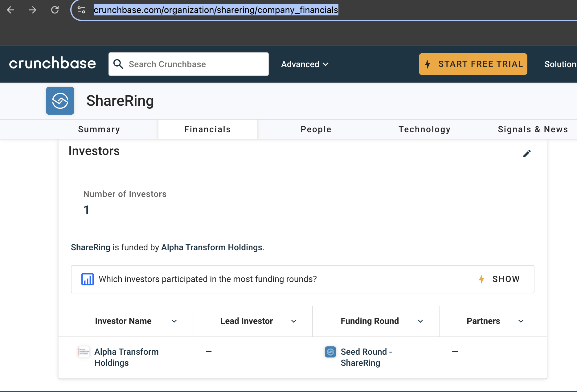Click the browser forward arrow
The height and width of the screenshot is (392, 577).
click(x=33, y=10)
